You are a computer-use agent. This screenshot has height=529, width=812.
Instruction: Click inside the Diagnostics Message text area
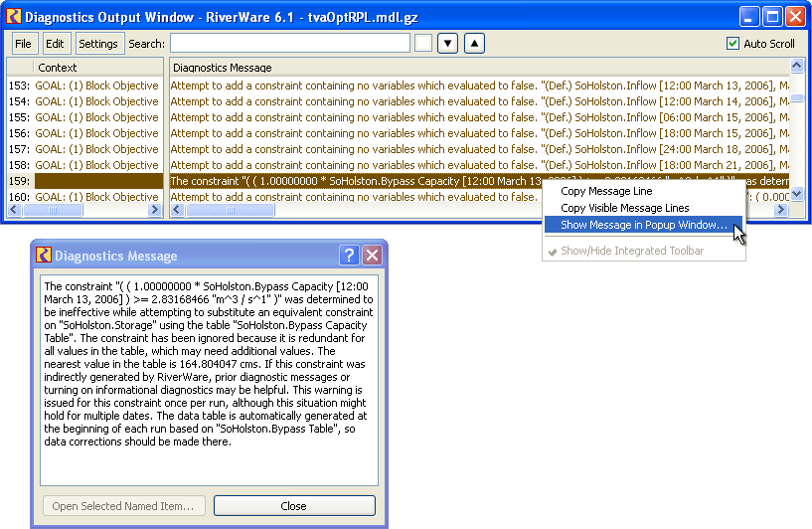(x=210, y=381)
